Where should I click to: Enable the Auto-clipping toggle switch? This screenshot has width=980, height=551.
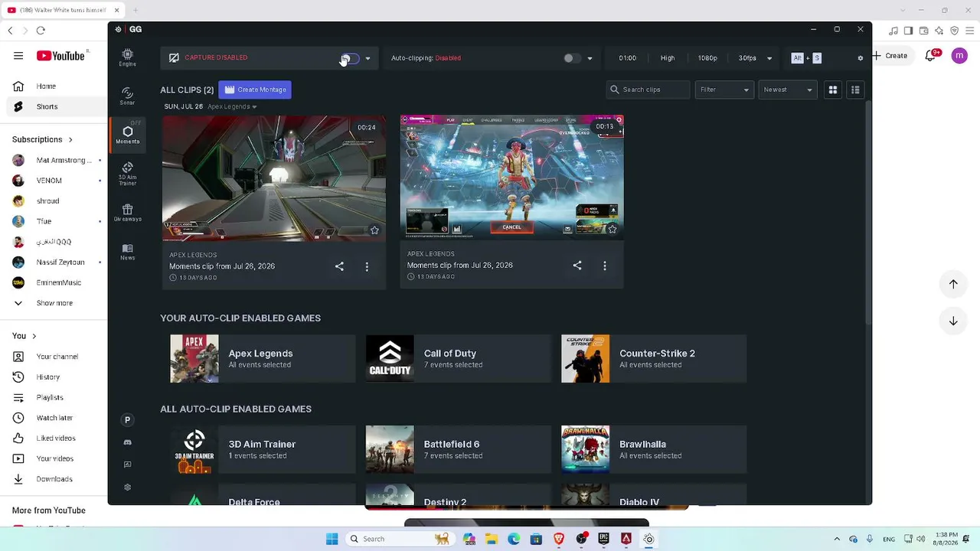pos(571,58)
